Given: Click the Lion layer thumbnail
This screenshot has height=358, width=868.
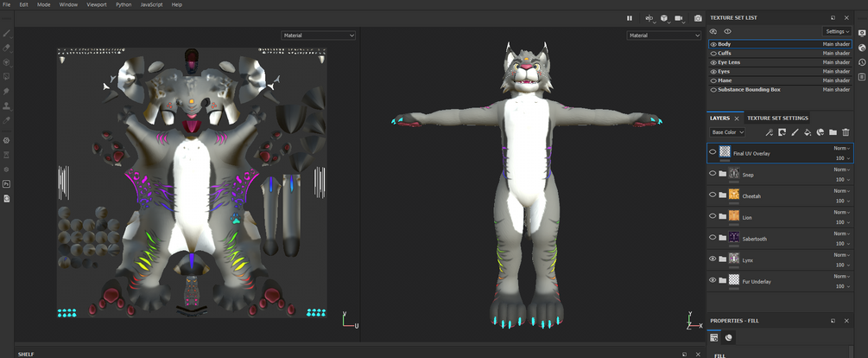Looking at the screenshot, I should [734, 215].
